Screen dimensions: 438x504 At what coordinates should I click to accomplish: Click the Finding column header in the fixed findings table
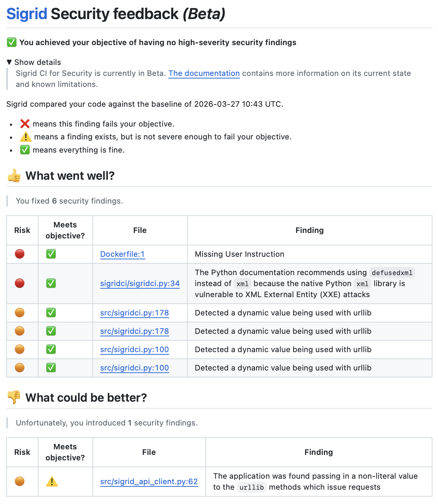310,230
